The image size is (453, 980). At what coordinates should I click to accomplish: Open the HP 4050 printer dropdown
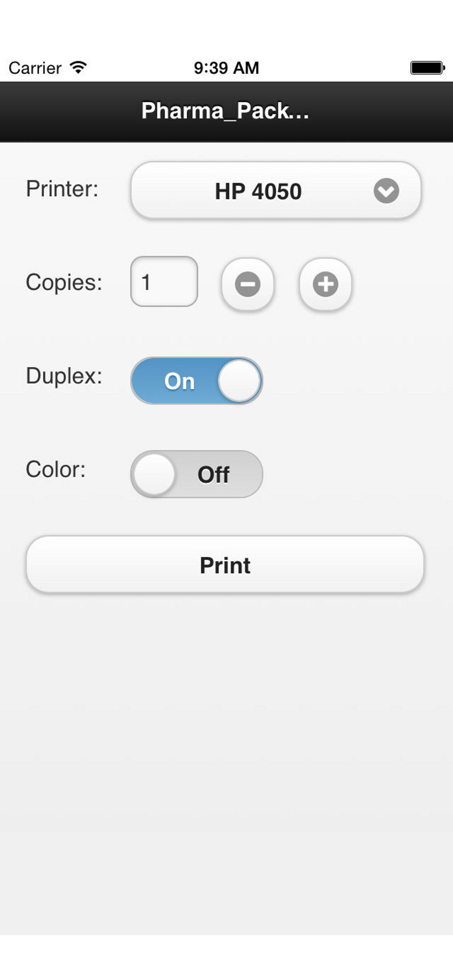tap(276, 191)
